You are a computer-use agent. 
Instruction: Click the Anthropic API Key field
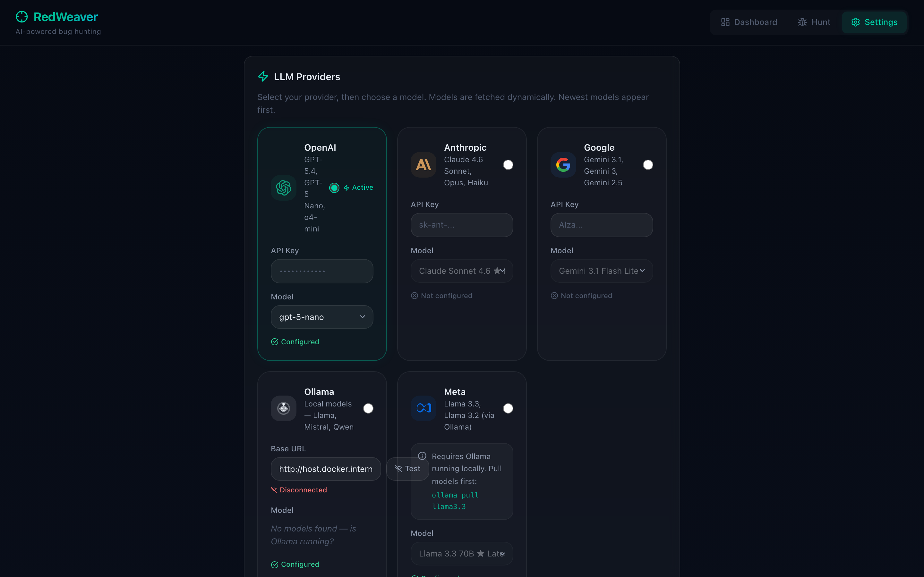coord(461,225)
